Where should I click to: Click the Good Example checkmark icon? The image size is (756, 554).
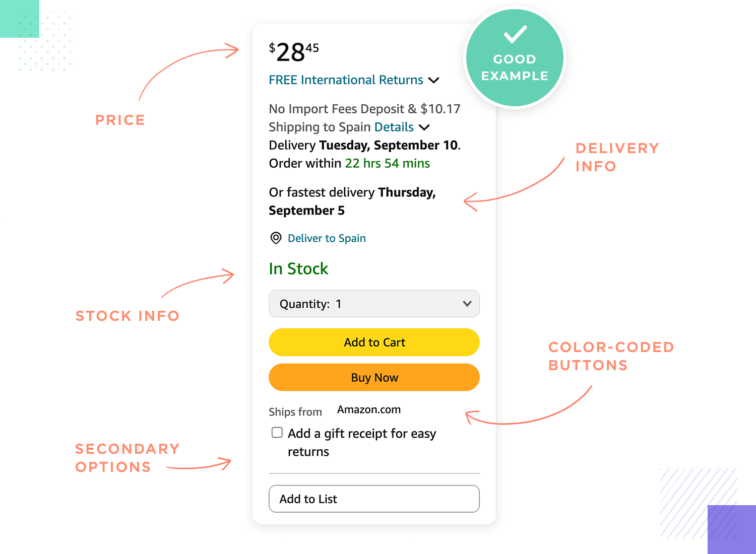coord(515,34)
